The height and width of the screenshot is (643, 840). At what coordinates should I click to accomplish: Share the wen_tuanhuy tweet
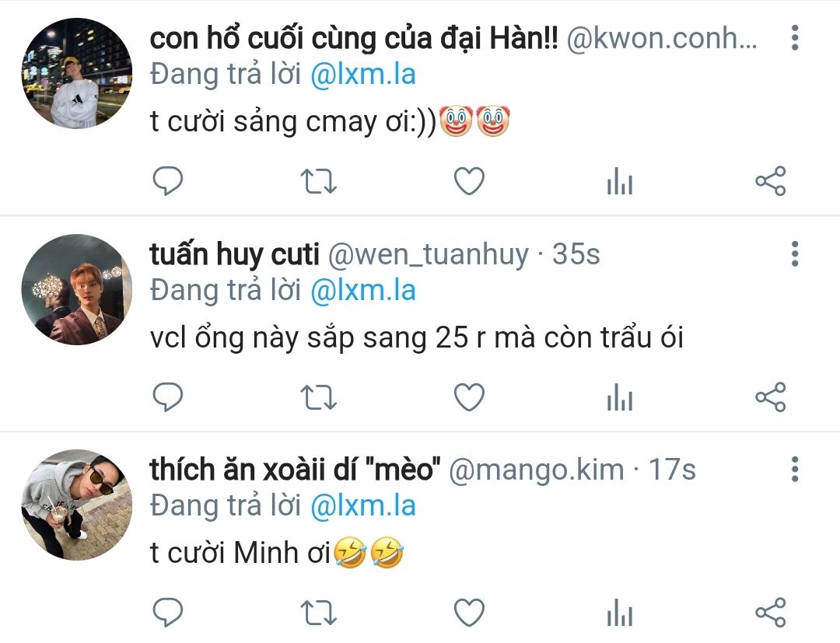click(770, 397)
